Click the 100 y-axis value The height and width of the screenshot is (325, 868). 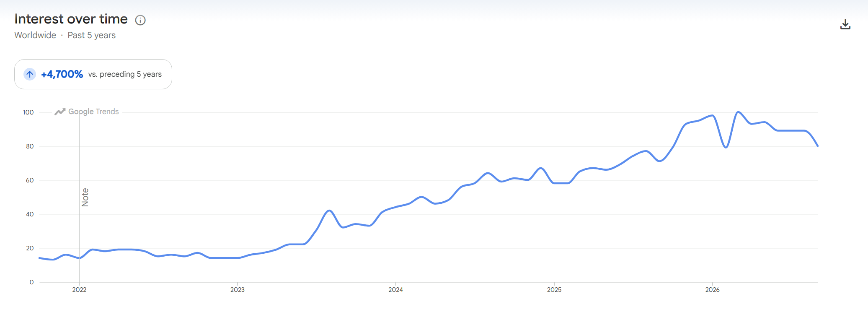[28, 112]
